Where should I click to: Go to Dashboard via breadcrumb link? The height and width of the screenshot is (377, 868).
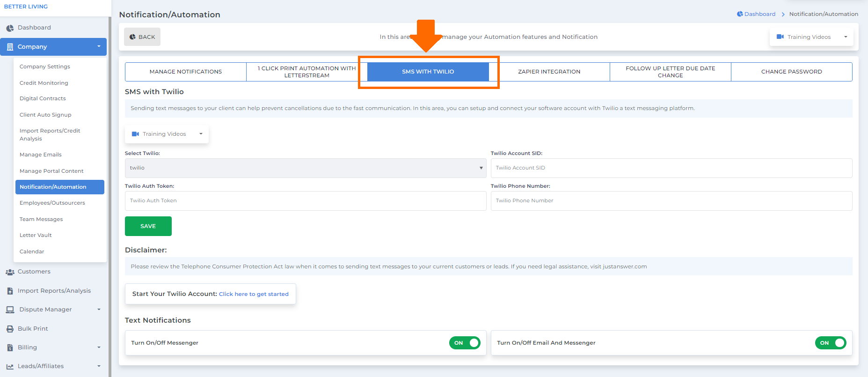point(760,14)
